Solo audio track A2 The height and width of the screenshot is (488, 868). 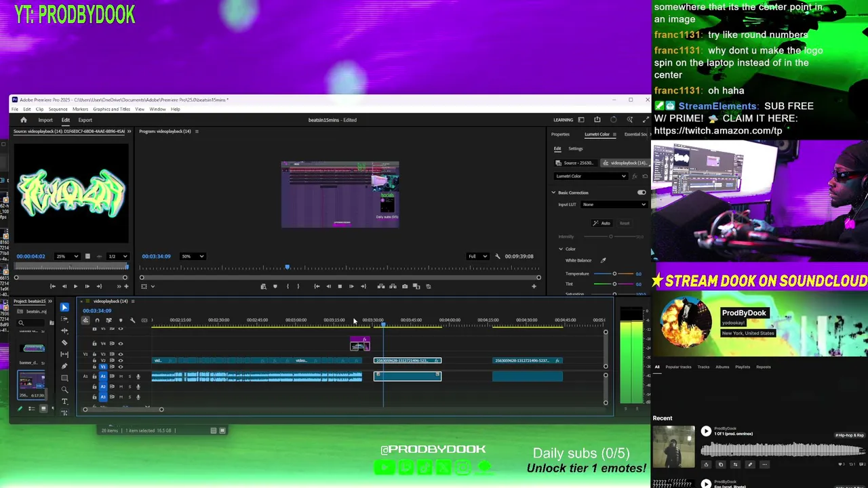pos(130,386)
